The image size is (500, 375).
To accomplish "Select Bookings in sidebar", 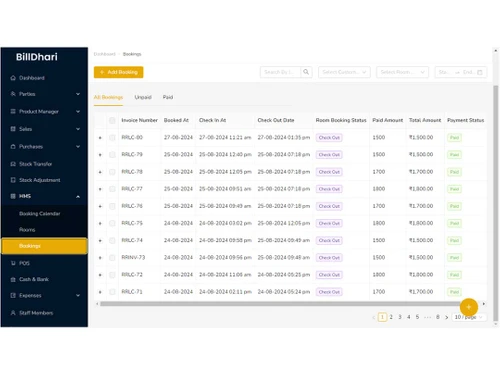I will (x=44, y=246).
